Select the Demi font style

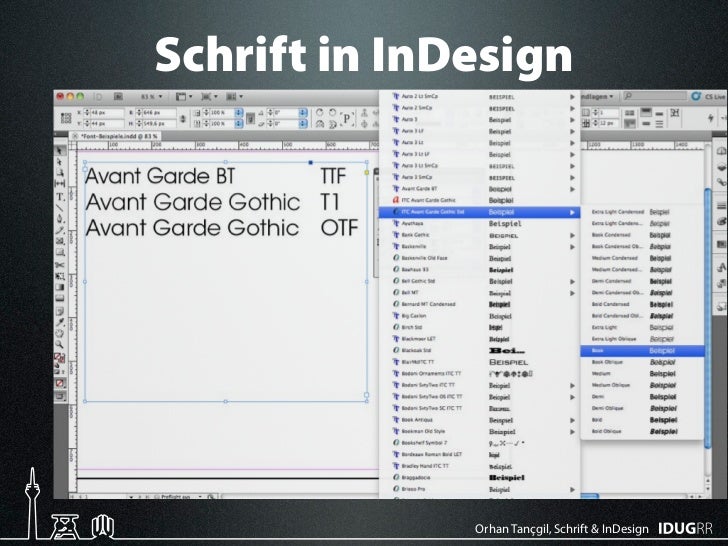(642, 397)
